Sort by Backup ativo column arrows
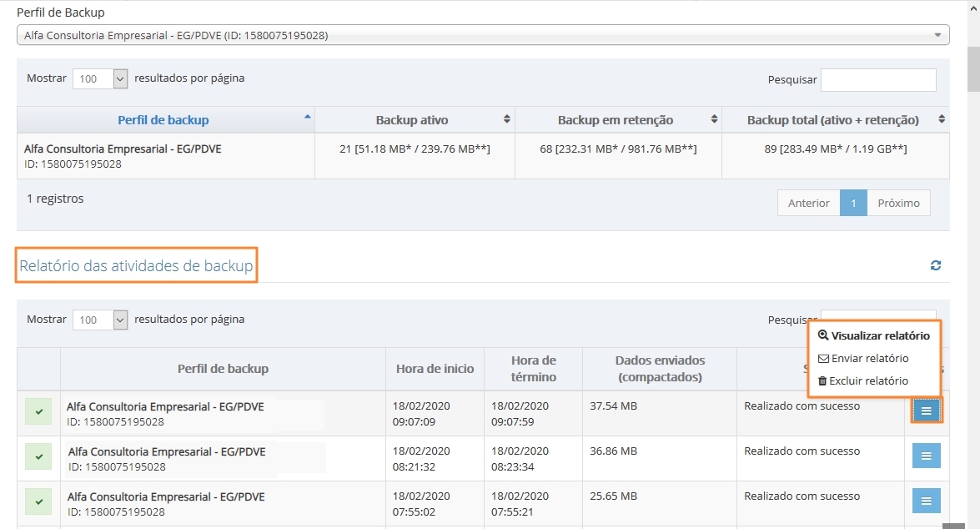 [x=507, y=118]
